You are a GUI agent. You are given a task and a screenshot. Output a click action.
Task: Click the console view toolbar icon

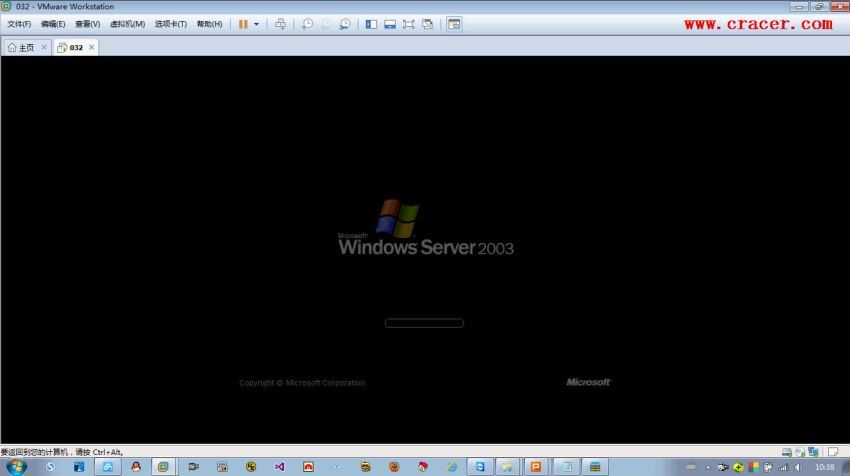point(454,24)
